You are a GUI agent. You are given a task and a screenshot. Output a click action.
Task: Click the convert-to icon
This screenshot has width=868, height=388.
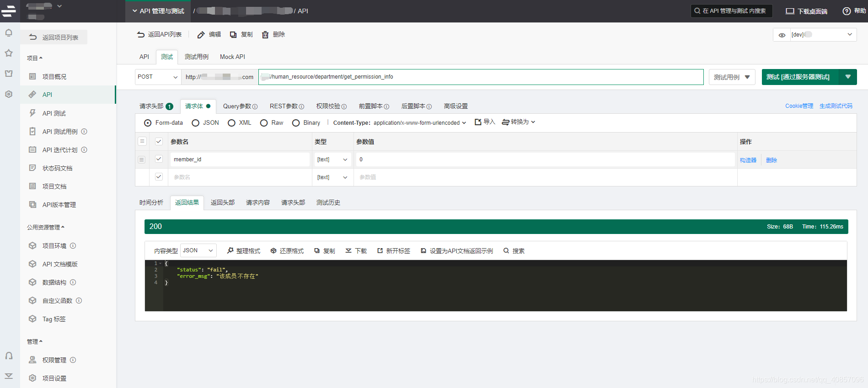506,122
